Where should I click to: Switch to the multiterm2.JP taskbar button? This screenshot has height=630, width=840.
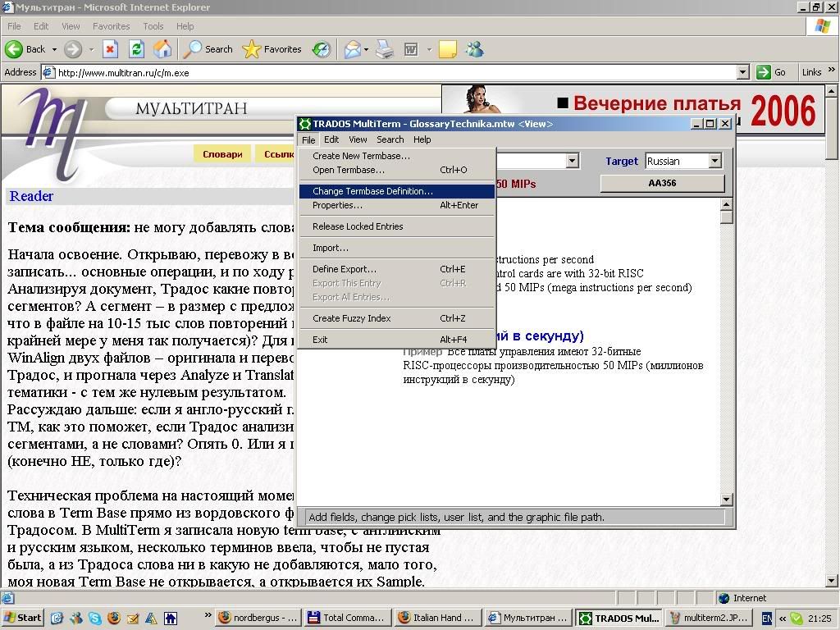[x=710, y=618]
